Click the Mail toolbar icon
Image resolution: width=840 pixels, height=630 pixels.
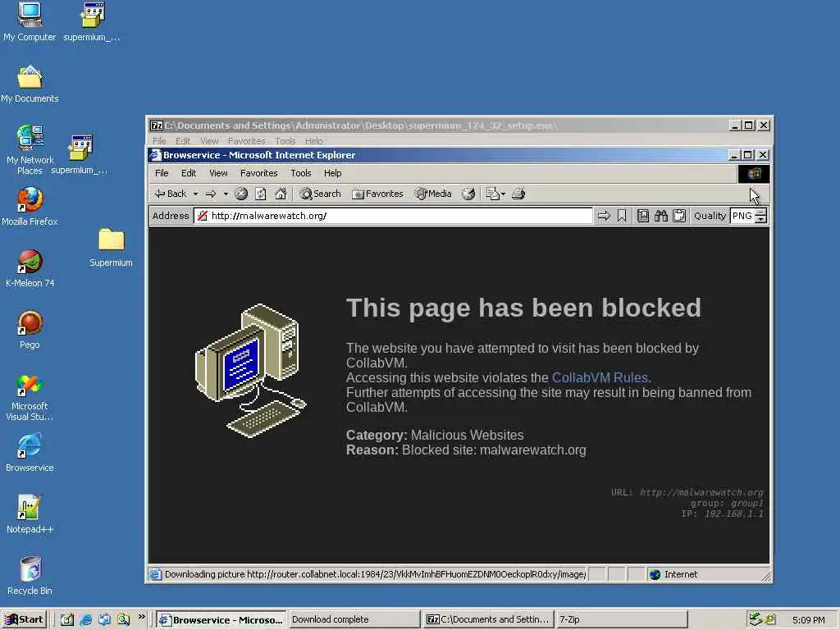(492, 194)
